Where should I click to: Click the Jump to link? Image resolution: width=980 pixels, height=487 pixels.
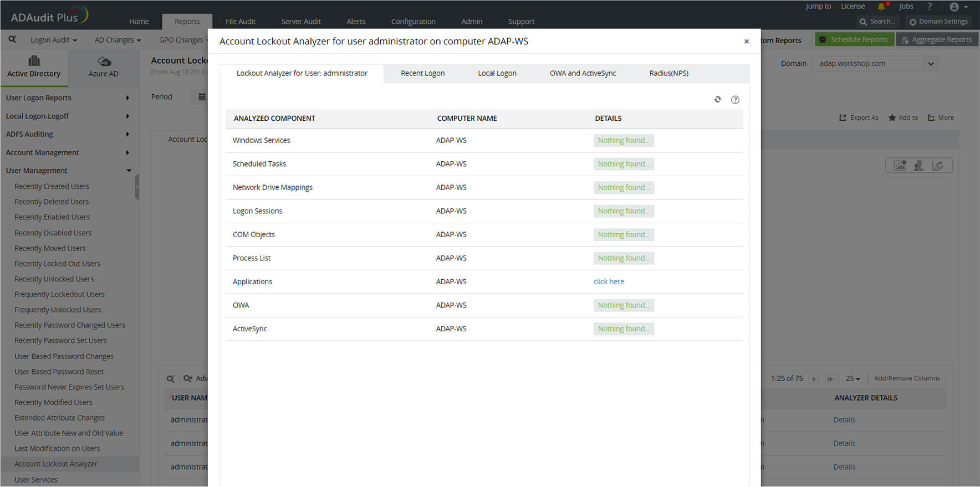point(818,7)
